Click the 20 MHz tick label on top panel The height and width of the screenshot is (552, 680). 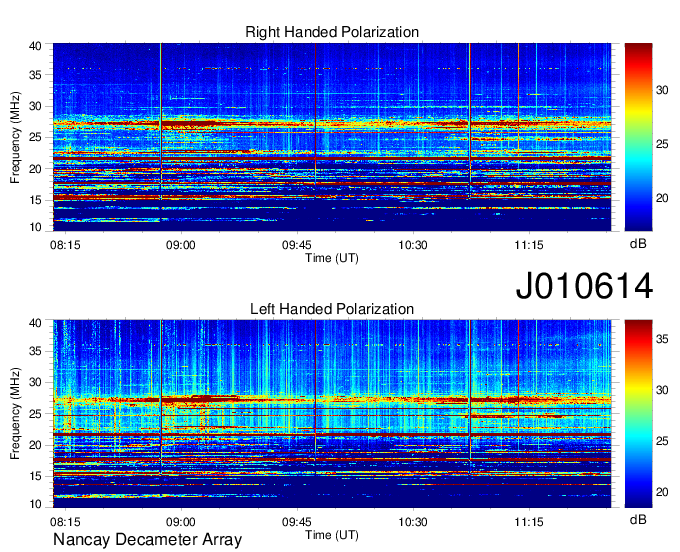(x=35, y=169)
